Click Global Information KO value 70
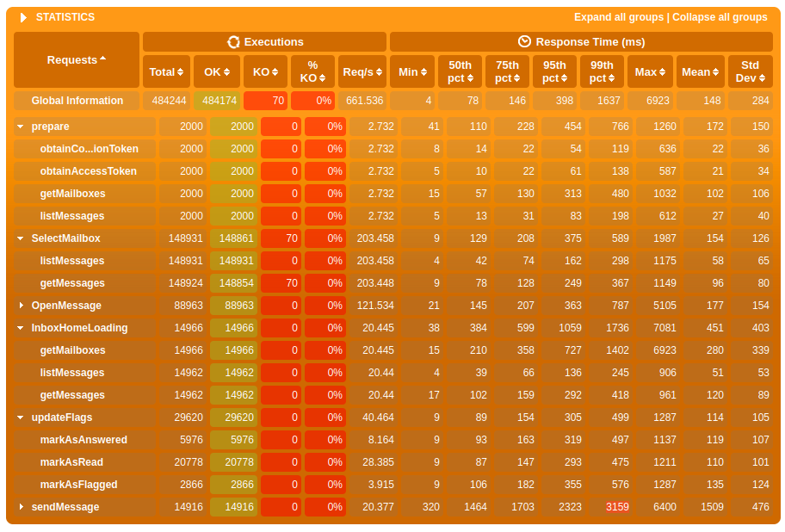The image size is (785, 532). click(x=278, y=101)
